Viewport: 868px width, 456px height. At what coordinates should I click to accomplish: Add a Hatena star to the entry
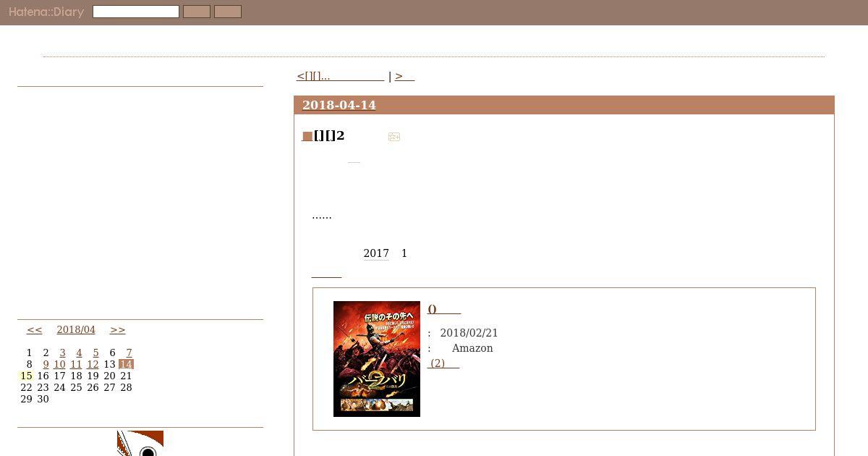pos(394,136)
